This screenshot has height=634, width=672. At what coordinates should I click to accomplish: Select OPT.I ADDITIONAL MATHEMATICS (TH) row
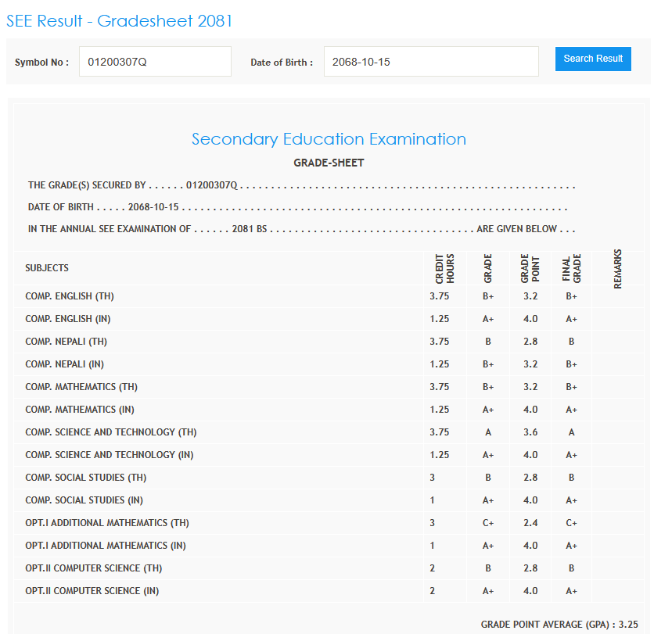tap(107, 523)
